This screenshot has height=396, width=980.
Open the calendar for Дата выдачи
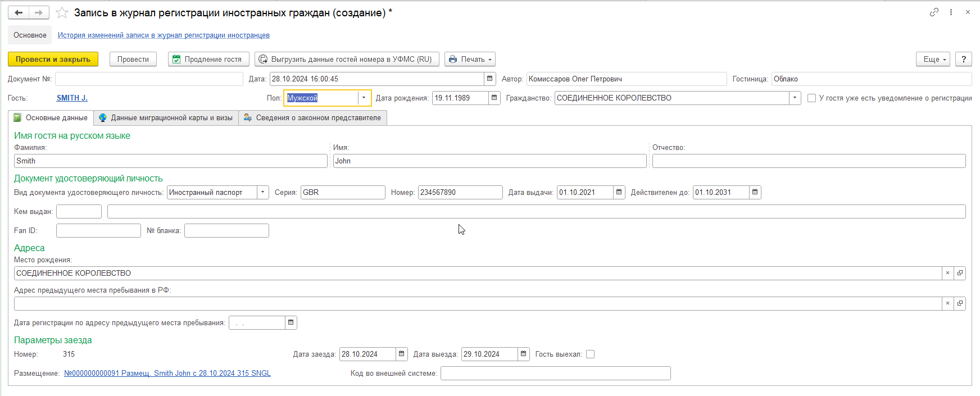(x=619, y=192)
